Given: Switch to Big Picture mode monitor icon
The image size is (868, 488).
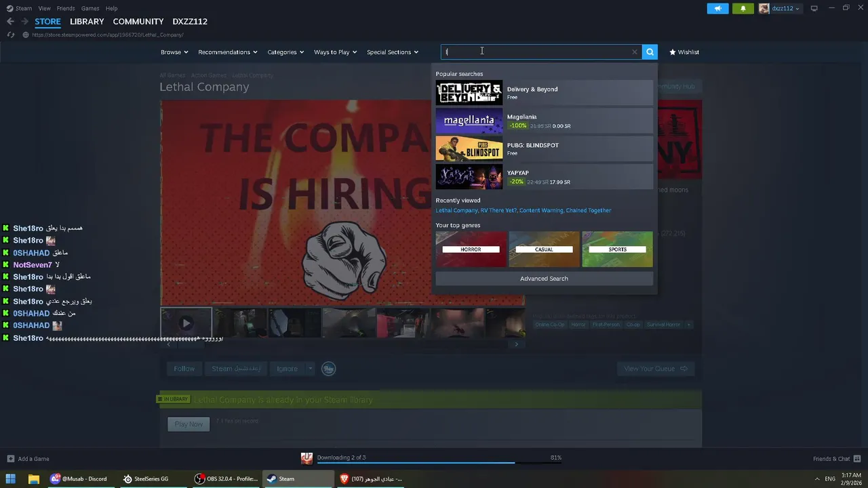Looking at the screenshot, I should click(814, 8).
